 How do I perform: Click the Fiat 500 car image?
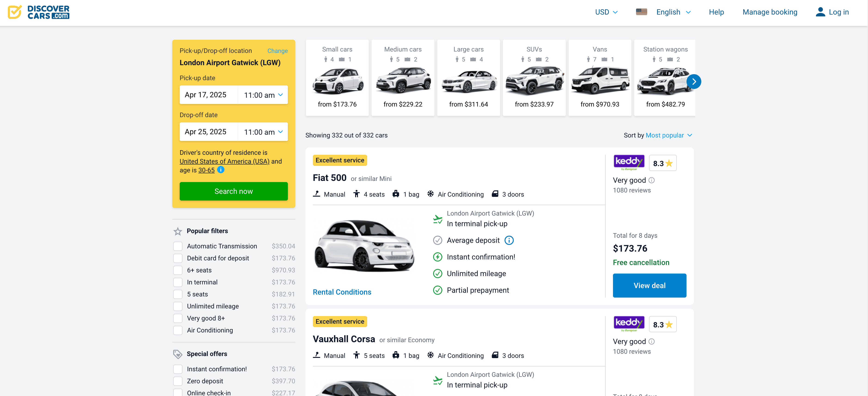click(x=364, y=246)
